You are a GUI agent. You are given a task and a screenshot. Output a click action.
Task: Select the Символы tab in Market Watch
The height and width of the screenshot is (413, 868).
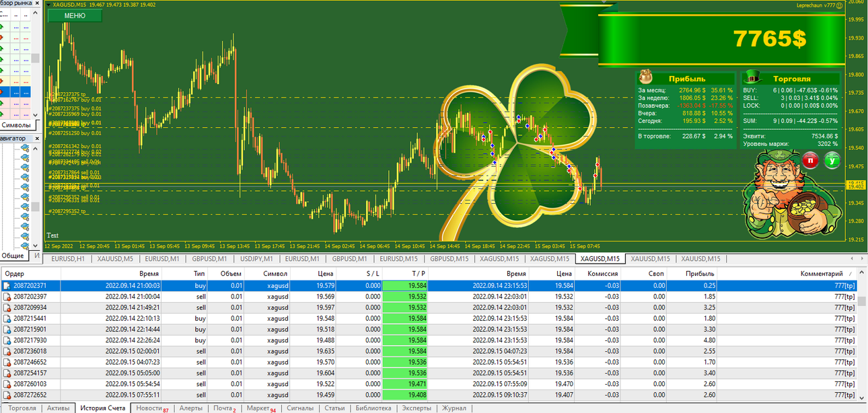[16, 125]
